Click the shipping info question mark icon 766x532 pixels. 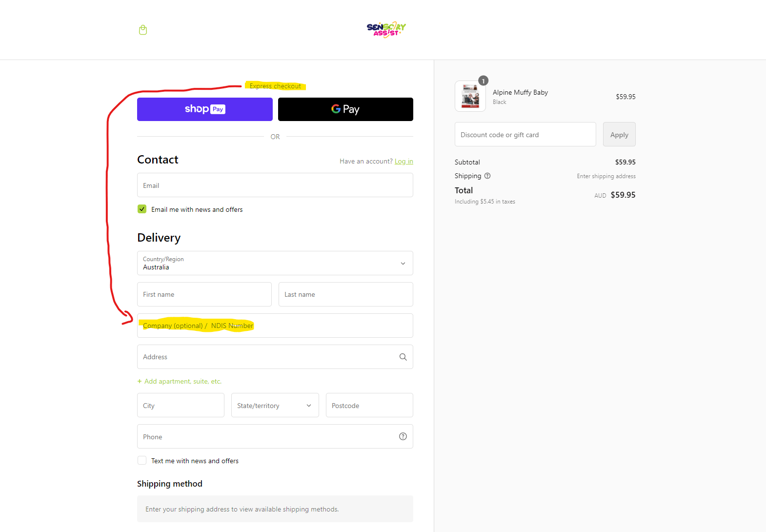487,176
